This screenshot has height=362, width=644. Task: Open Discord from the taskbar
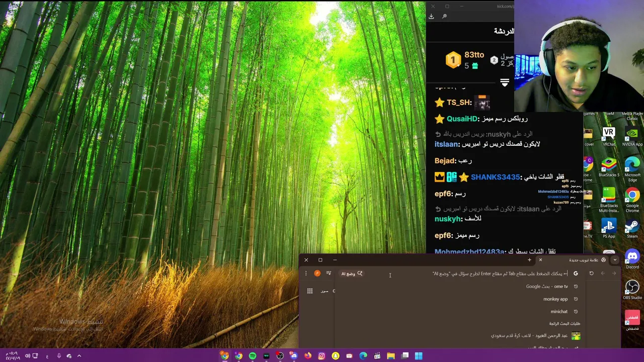294,356
